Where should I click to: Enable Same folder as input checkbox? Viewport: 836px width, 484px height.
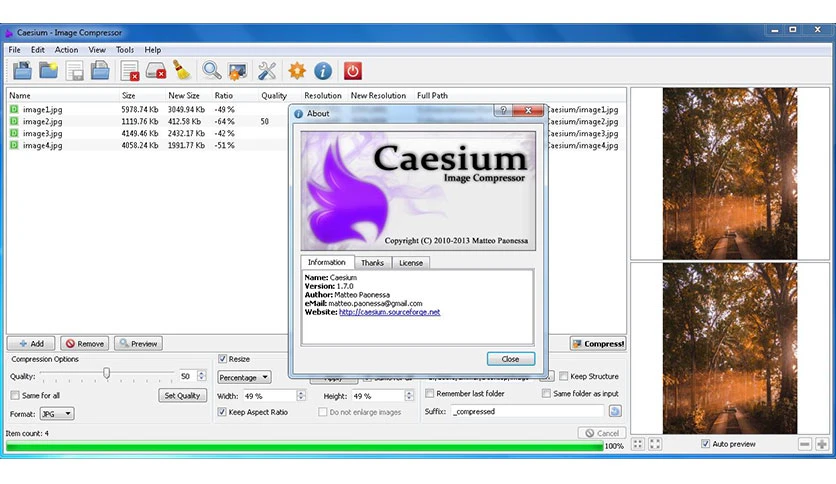(546, 393)
